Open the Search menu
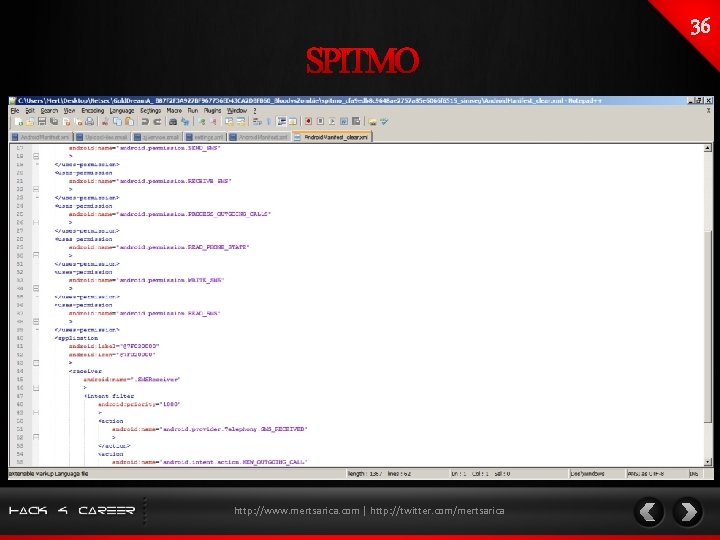 (49, 111)
